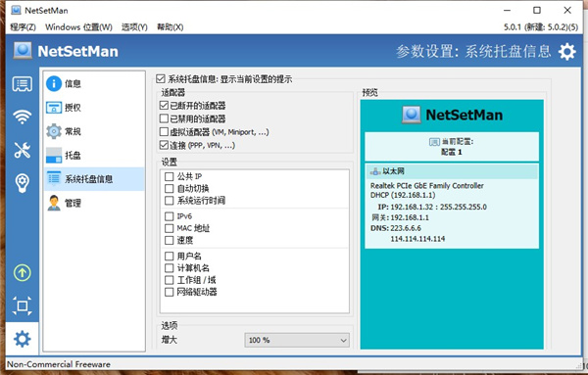
Task: Click the DNS: 223.6.6.6 line
Action: coord(396,228)
